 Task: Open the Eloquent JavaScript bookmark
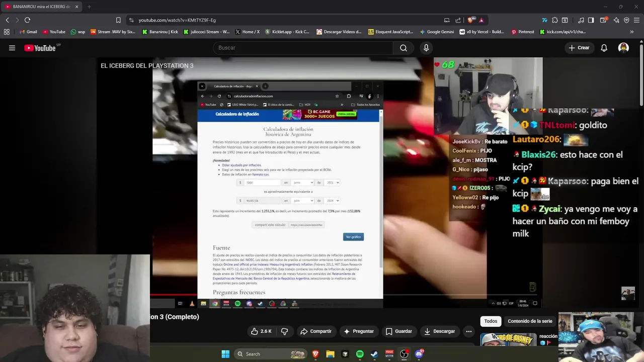(x=391, y=32)
